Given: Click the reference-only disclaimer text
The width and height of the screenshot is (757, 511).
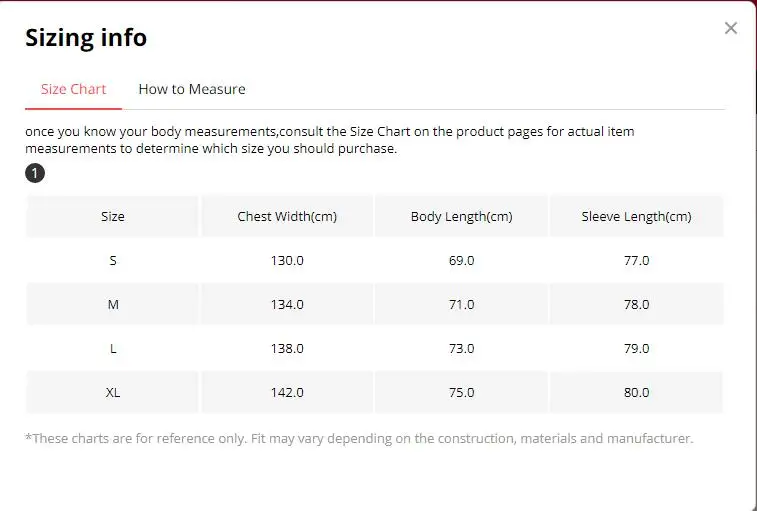Looking at the screenshot, I should 359,439.
